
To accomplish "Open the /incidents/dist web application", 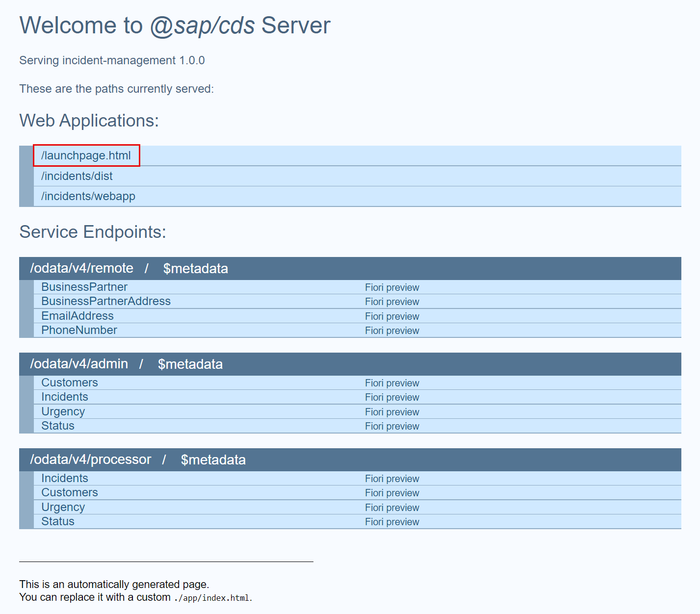I will pos(77,176).
